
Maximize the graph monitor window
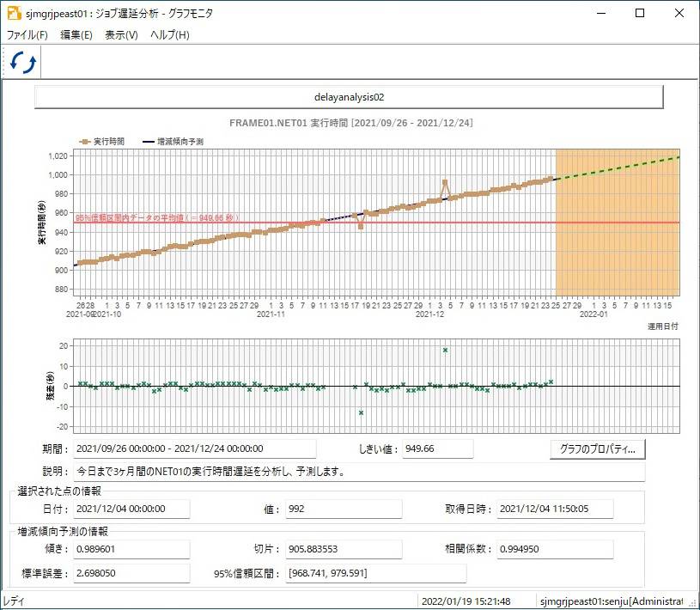[640, 13]
